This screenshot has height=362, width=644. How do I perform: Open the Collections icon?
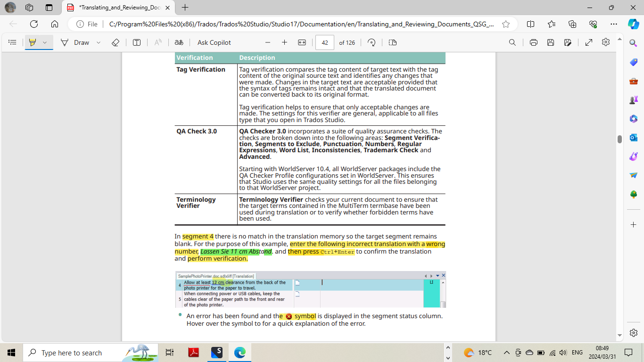point(572,24)
